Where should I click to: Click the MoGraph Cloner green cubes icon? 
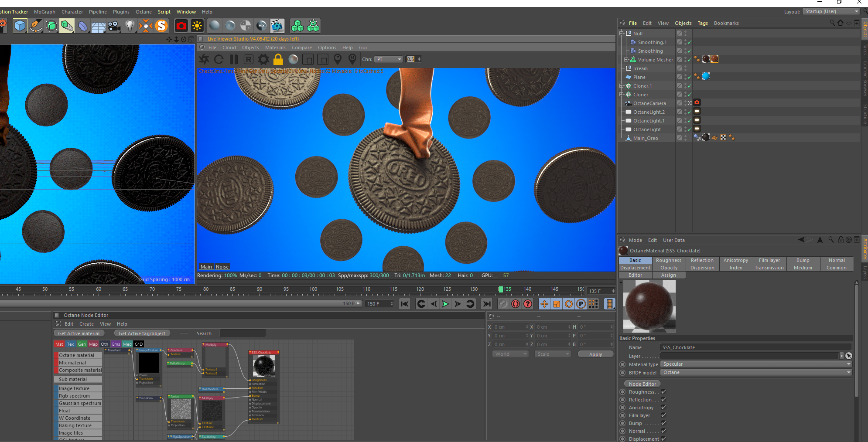pyautogui.click(x=297, y=26)
